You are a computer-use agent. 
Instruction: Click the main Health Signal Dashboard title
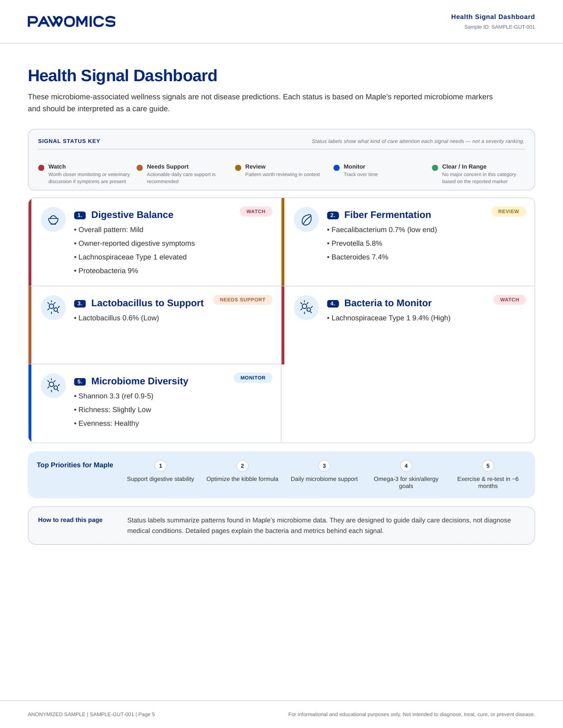tap(122, 75)
